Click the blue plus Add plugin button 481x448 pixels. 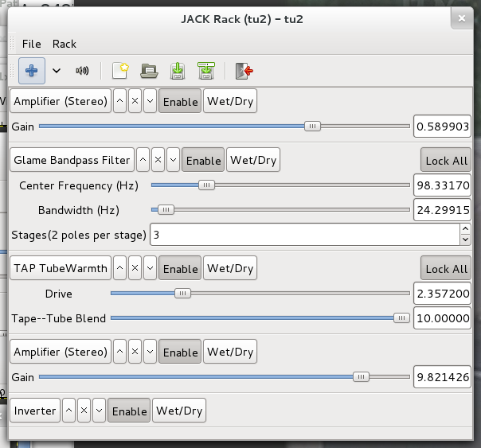point(32,71)
